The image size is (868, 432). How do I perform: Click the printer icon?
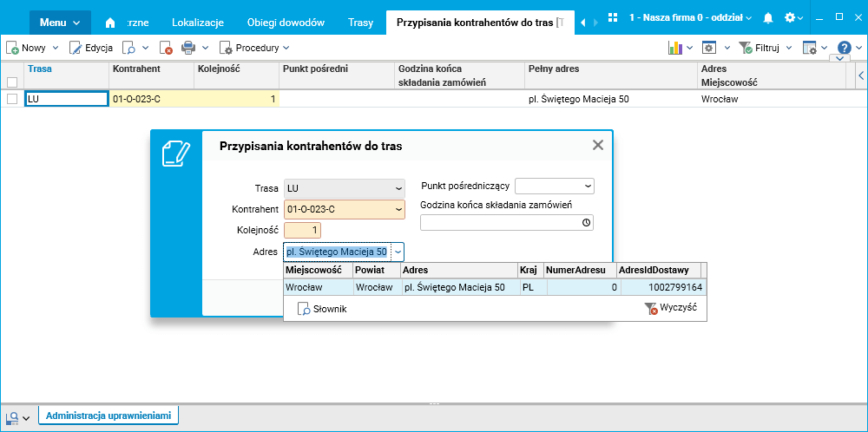pos(188,48)
